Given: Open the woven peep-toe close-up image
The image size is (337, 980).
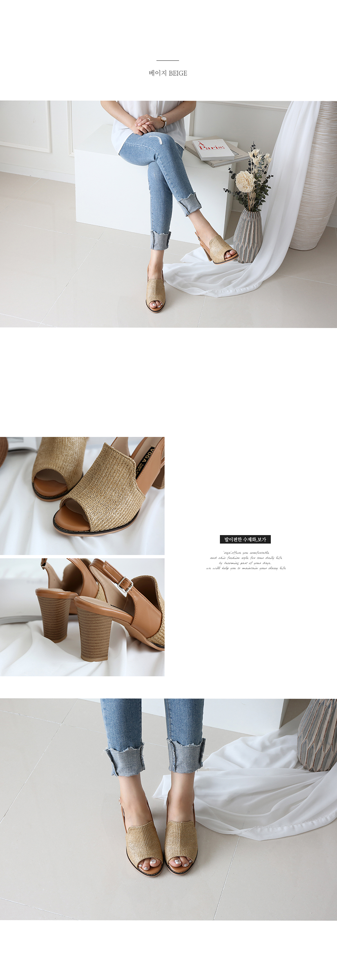Looking at the screenshot, I should [82, 495].
